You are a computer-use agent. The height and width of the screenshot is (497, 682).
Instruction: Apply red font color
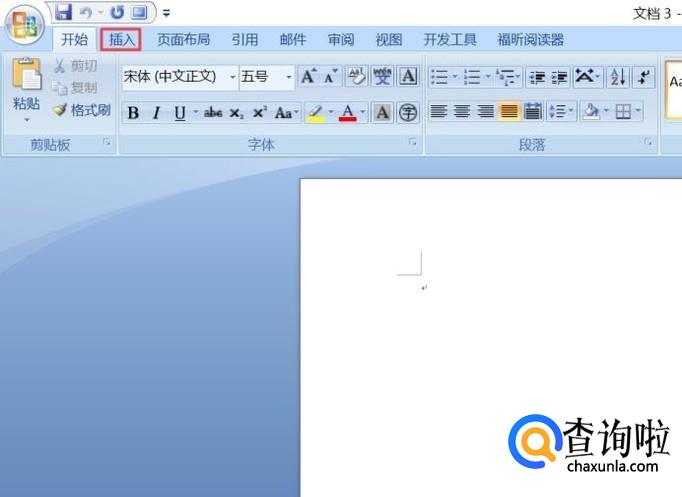click(x=348, y=113)
